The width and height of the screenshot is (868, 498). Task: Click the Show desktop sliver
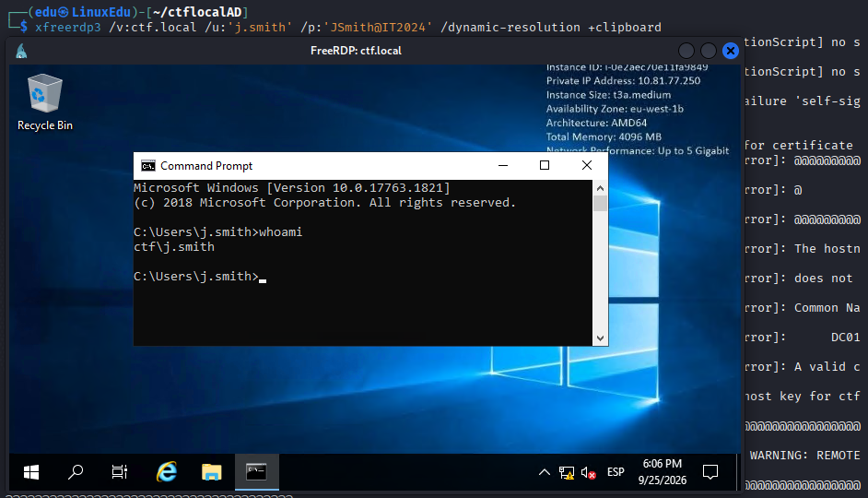click(738, 472)
